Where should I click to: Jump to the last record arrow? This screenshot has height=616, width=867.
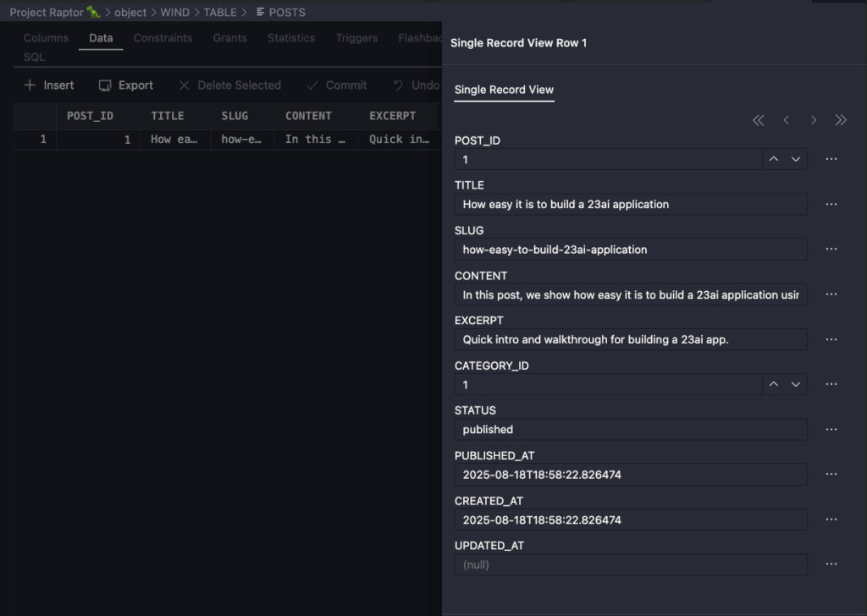(841, 120)
